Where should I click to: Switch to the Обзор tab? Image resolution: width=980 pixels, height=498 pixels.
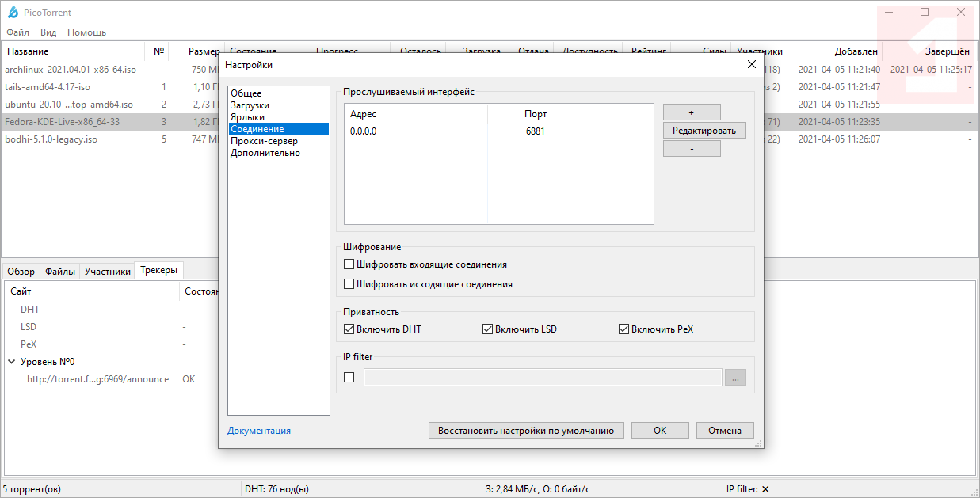click(21, 271)
